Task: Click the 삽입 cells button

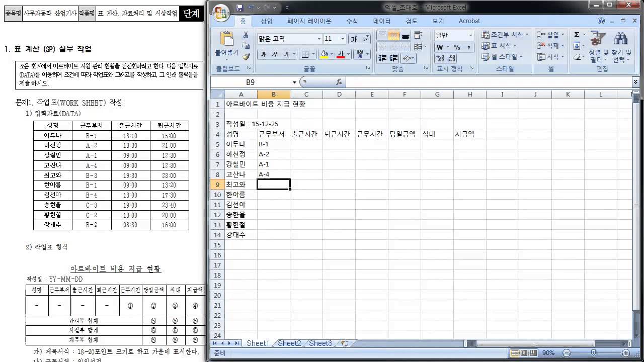Action: [550, 35]
